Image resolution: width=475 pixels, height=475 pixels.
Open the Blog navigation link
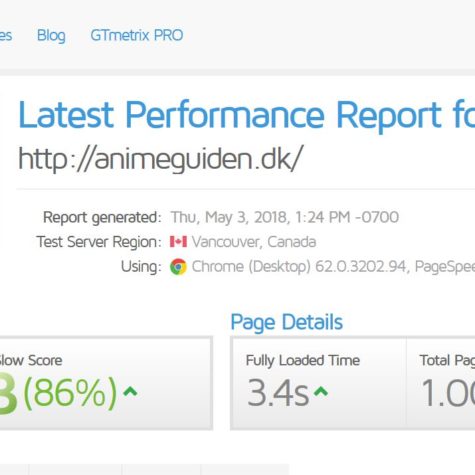click(x=51, y=35)
